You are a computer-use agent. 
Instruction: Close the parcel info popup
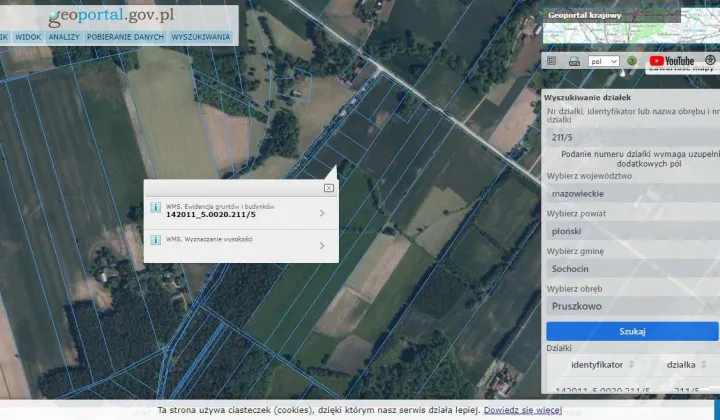point(329,188)
